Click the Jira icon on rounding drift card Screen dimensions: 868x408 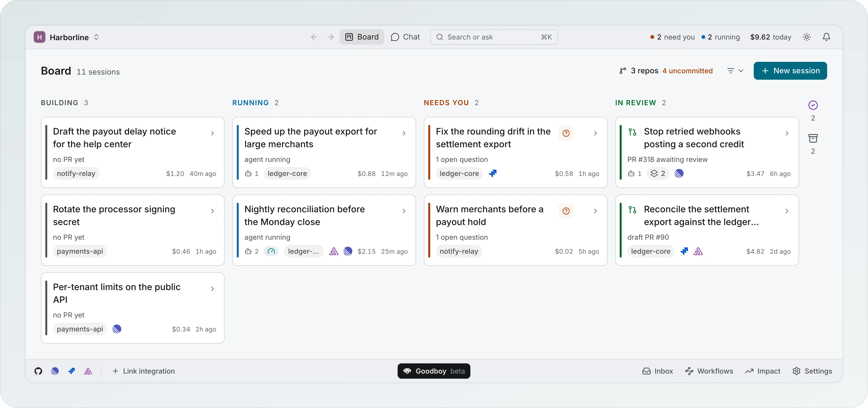click(493, 173)
